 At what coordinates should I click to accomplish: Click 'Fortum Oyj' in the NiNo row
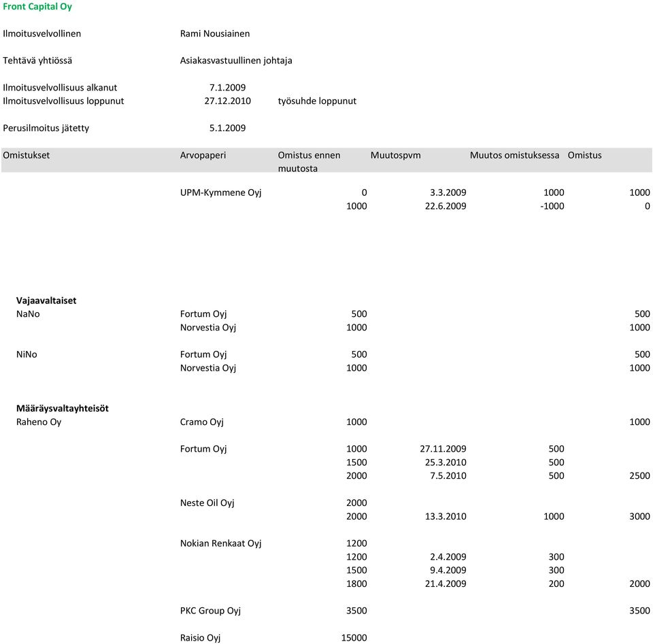203,354
